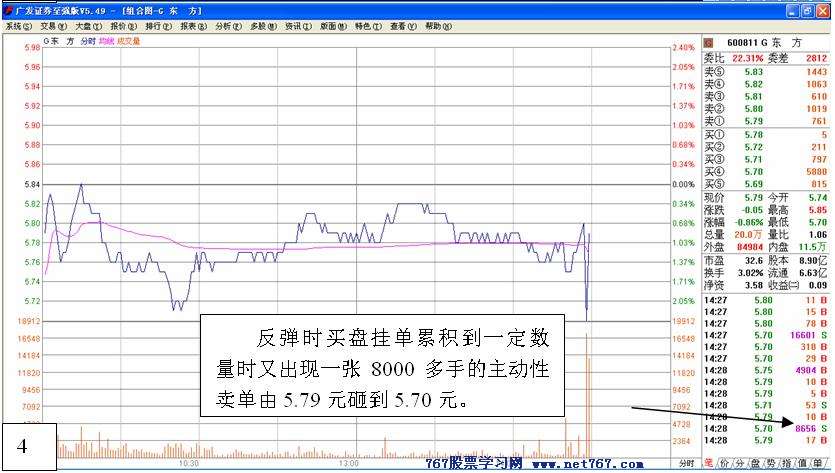The image size is (835, 473).
Task: Click the application icon in title bar
Action: (7, 10)
